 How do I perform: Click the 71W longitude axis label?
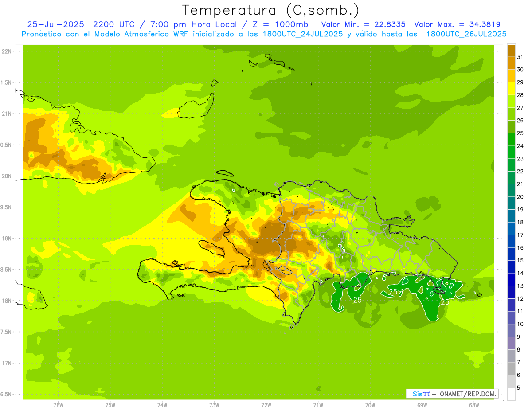318,405
